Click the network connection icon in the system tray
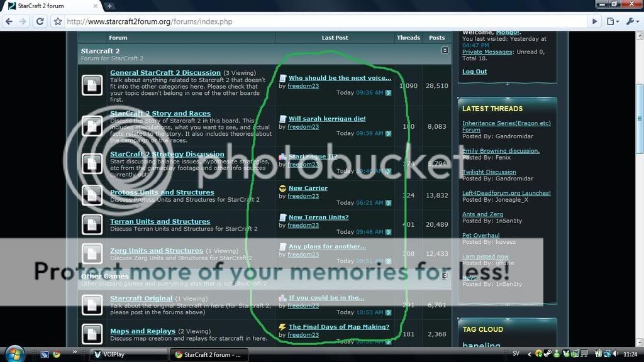Viewport: 644px width, 362px height. tap(607, 353)
